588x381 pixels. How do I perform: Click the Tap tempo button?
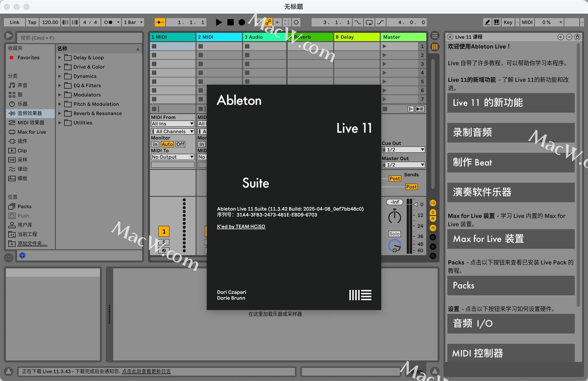(x=32, y=22)
